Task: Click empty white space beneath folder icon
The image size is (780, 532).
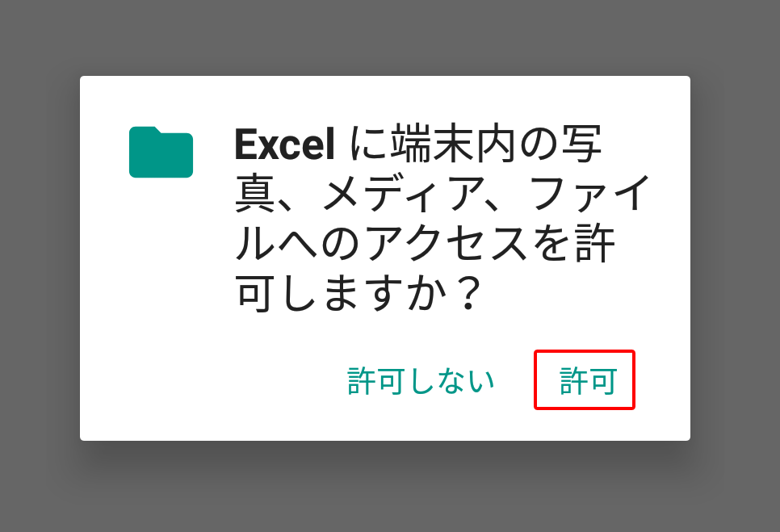Action: point(161,299)
